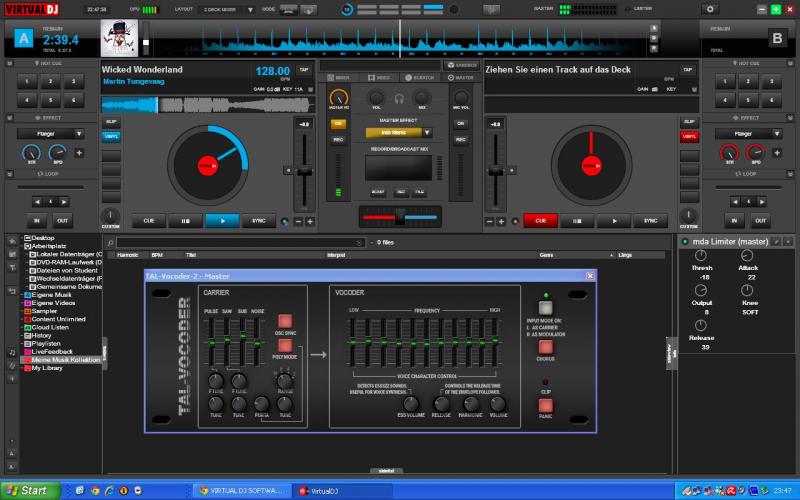The image size is (800, 500).
Task: Open master effect dropdown arrow
Action: [x=427, y=133]
